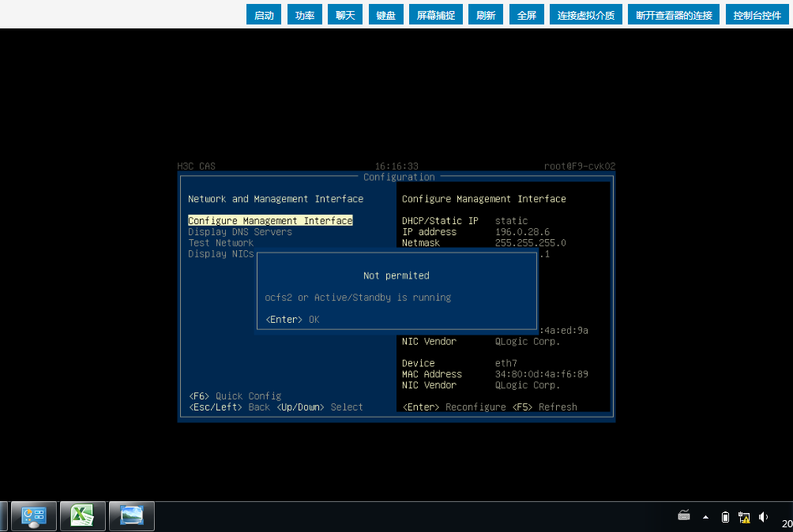Click the 启动 button in the top toolbar
The width and height of the screenshot is (793, 532).
[x=264, y=15]
